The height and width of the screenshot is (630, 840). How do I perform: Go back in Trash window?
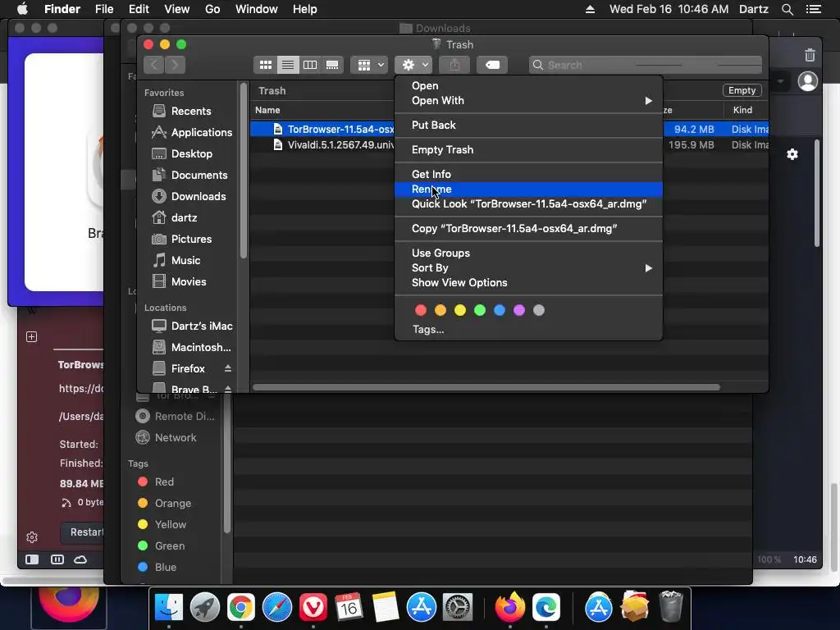154,65
